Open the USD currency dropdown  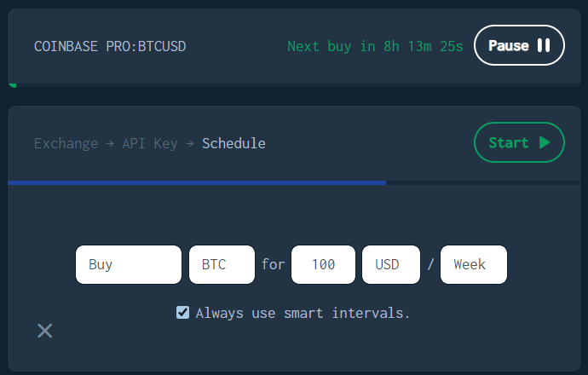click(391, 265)
